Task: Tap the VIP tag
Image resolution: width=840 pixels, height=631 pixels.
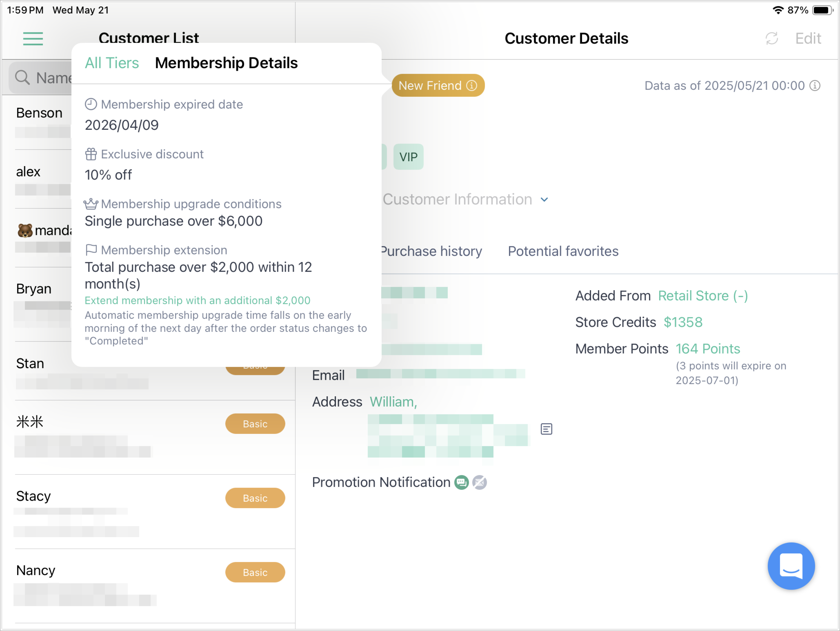Action: click(x=408, y=156)
